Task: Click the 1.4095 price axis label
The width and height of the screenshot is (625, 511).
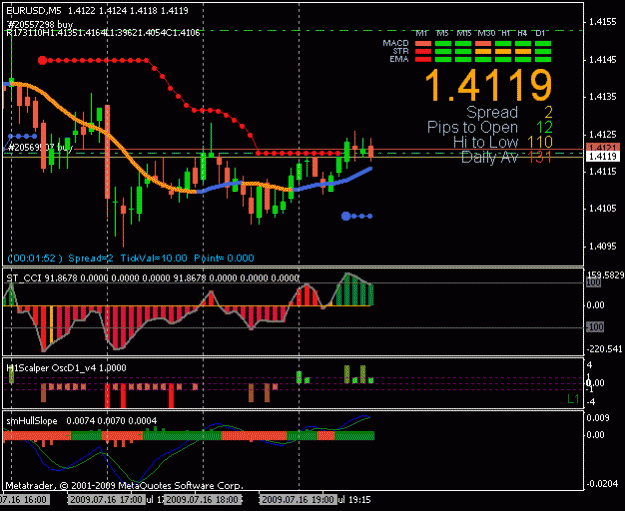Action: [603, 246]
